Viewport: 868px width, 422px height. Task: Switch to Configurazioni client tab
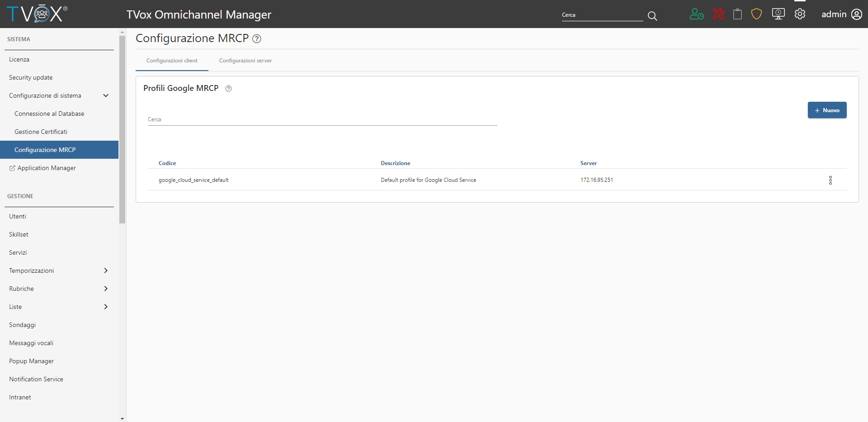coord(172,61)
